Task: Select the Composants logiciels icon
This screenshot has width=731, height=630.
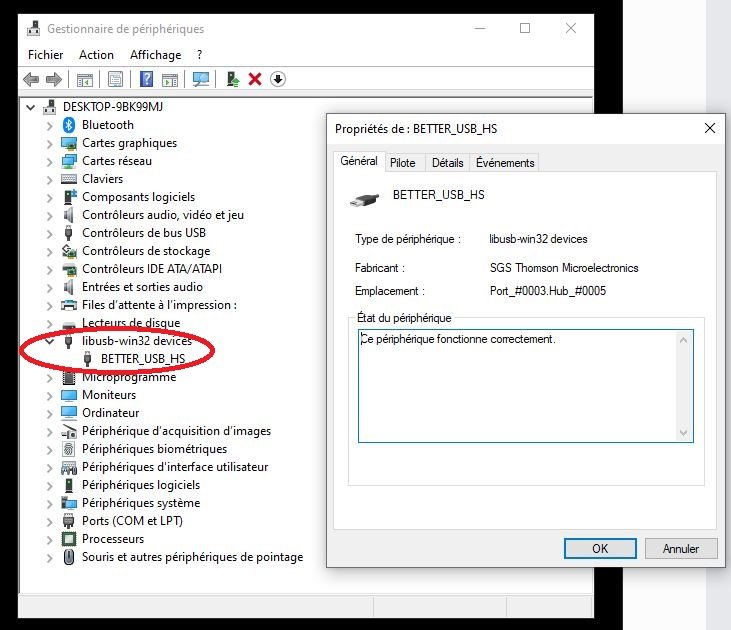Action: click(x=69, y=197)
